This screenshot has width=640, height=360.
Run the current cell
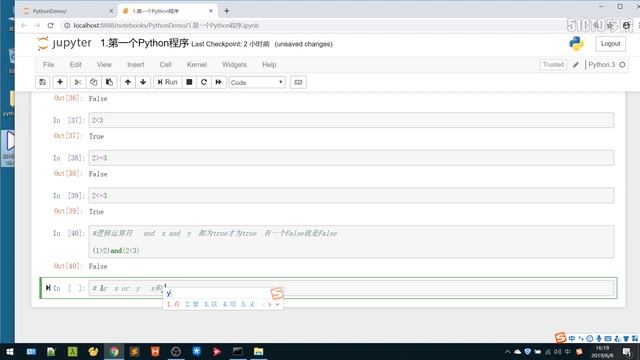coord(167,82)
